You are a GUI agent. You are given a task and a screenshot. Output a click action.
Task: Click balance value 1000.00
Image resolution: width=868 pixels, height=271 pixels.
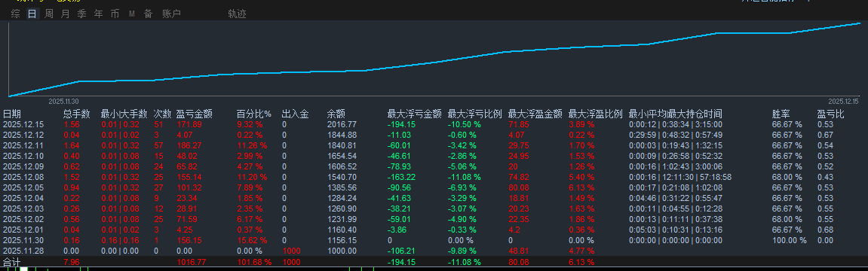[342, 251]
